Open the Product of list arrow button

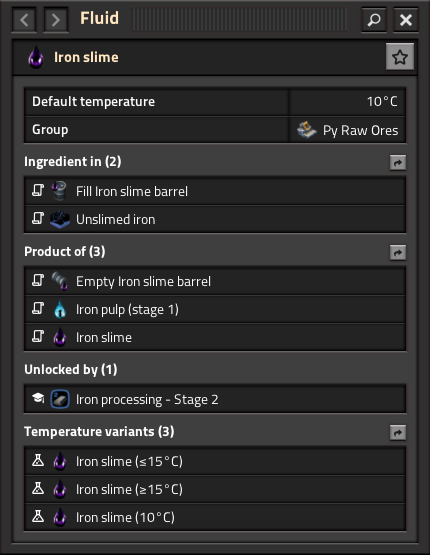click(x=398, y=253)
